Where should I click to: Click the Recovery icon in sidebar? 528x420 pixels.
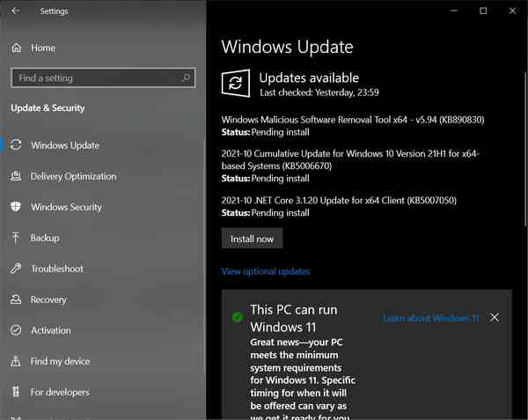point(16,299)
